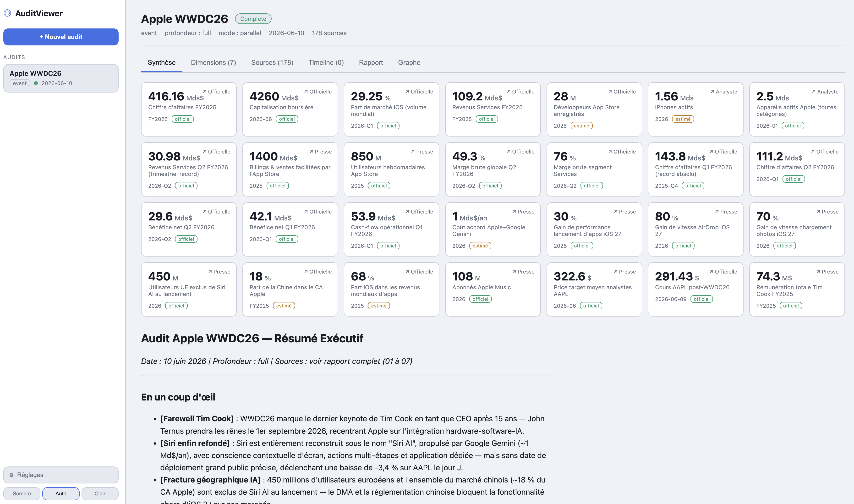854x504 pixels.
Task: Click the Réglages gear icon
Action: pyautogui.click(x=11, y=475)
